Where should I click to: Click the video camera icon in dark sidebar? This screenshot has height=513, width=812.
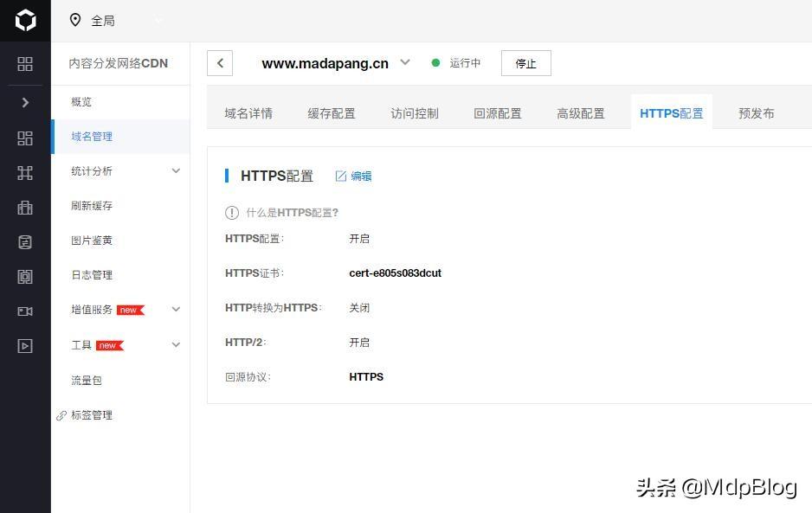coord(25,311)
